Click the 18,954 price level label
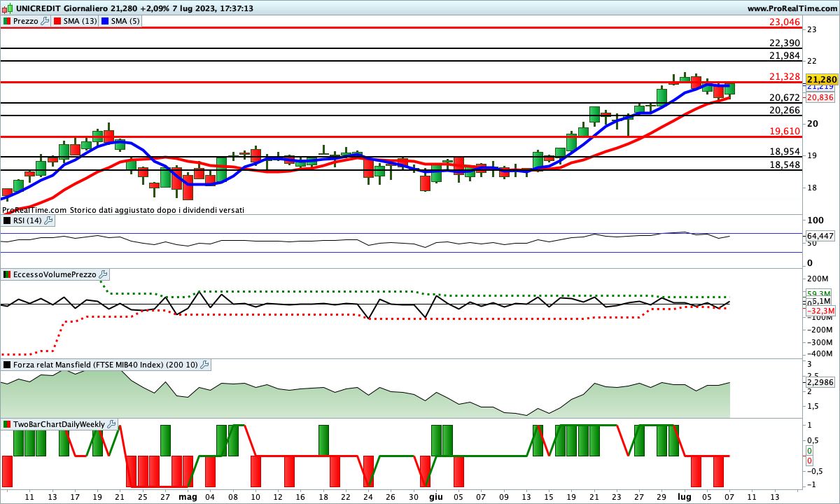 coord(784,151)
